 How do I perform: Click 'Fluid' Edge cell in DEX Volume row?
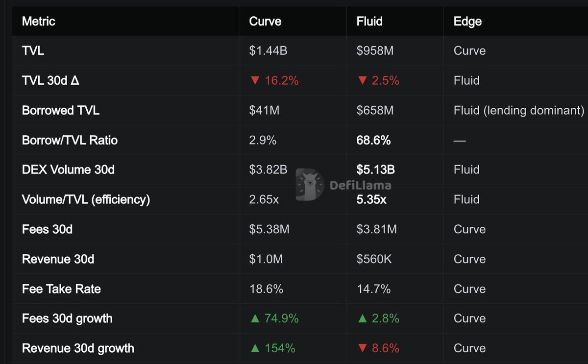tap(466, 170)
